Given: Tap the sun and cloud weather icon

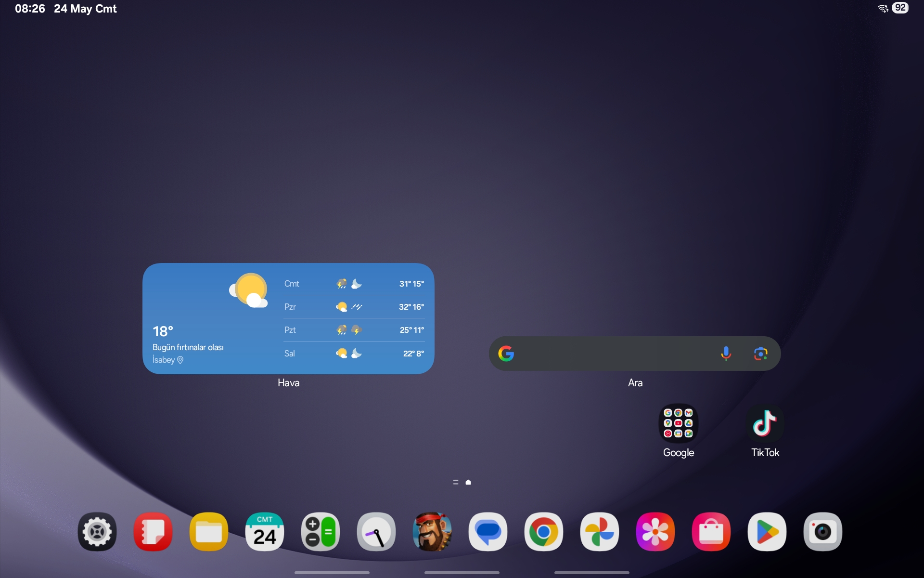Looking at the screenshot, I should (x=249, y=290).
